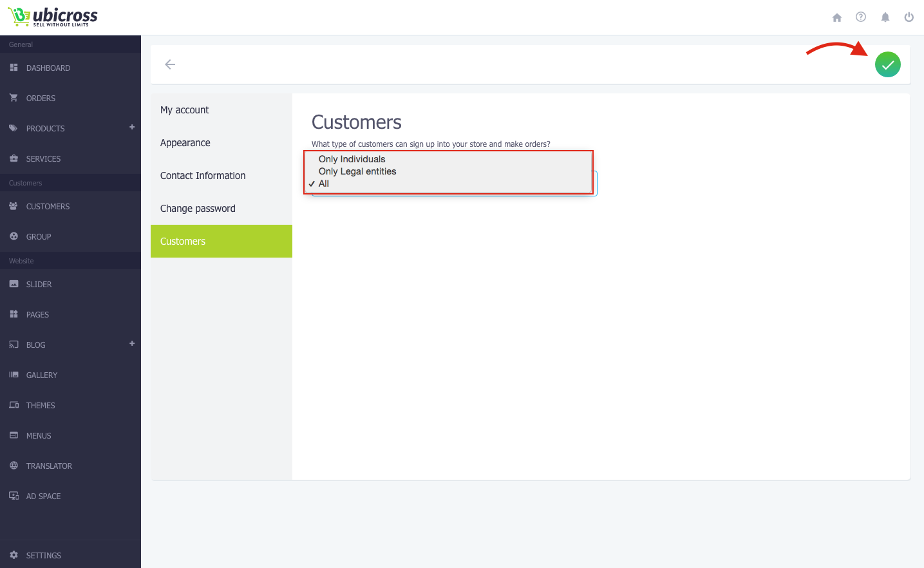Open CUSTOMERS label in sidebar

click(x=48, y=207)
